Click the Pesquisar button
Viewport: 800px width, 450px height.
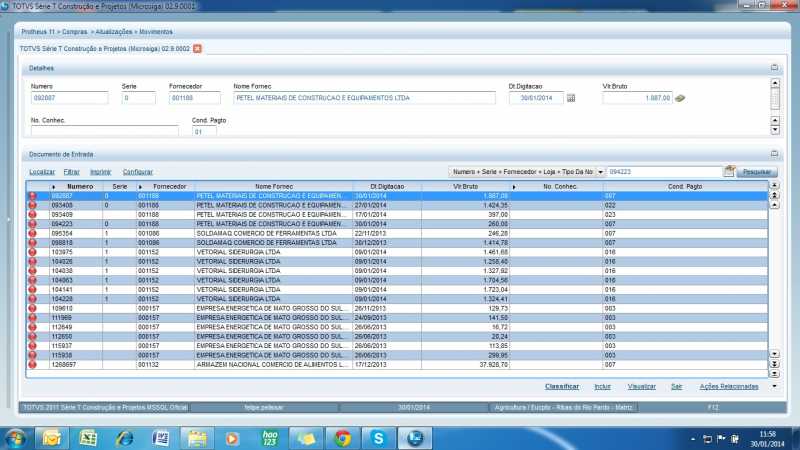pyautogui.click(x=757, y=172)
